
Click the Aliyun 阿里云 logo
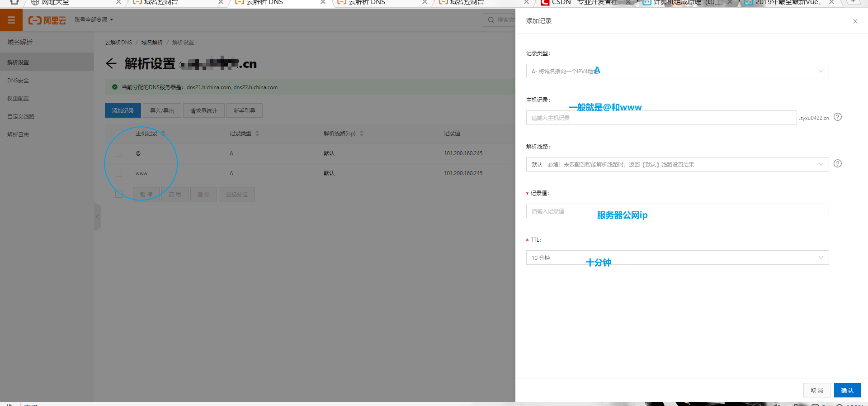pos(47,20)
